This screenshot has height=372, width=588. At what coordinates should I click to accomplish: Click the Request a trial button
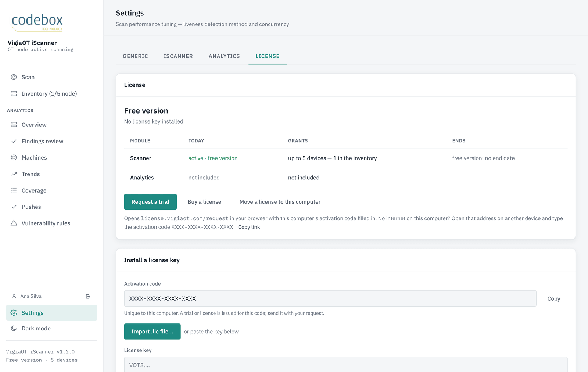click(150, 202)
